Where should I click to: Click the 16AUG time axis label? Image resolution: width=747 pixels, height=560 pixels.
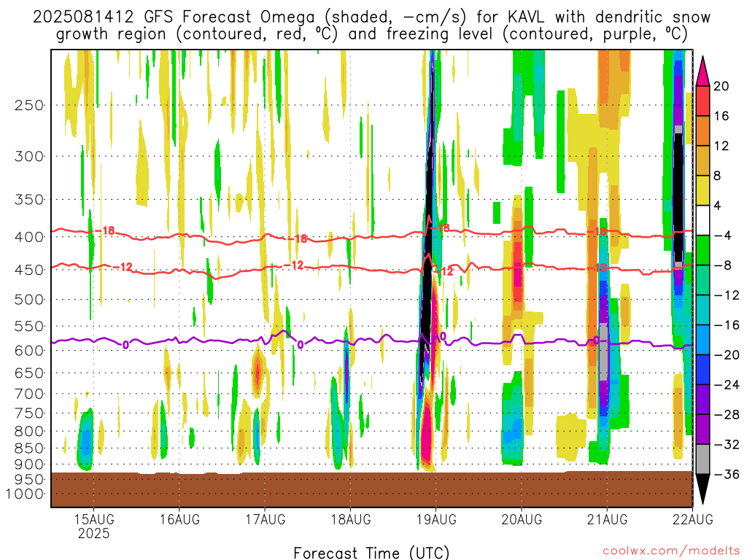(179, 519)
